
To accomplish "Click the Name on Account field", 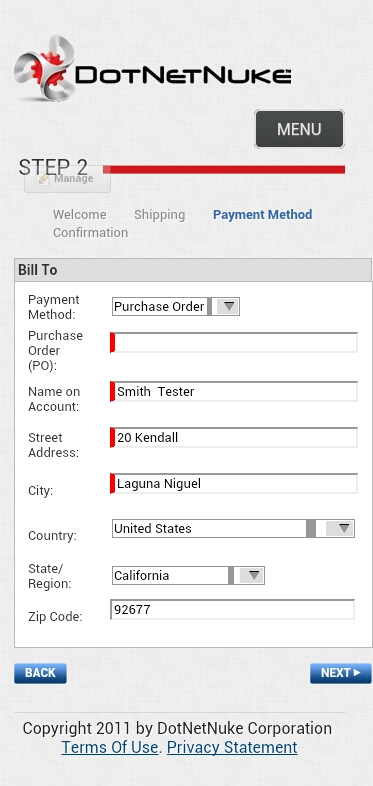I will (x=234, y=391).
